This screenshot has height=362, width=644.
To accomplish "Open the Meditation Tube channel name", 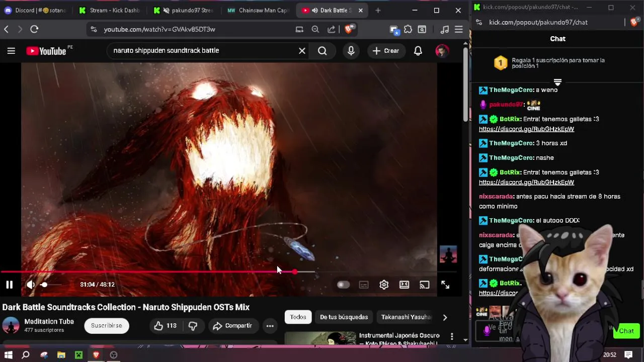I will [x=49, y=322].
